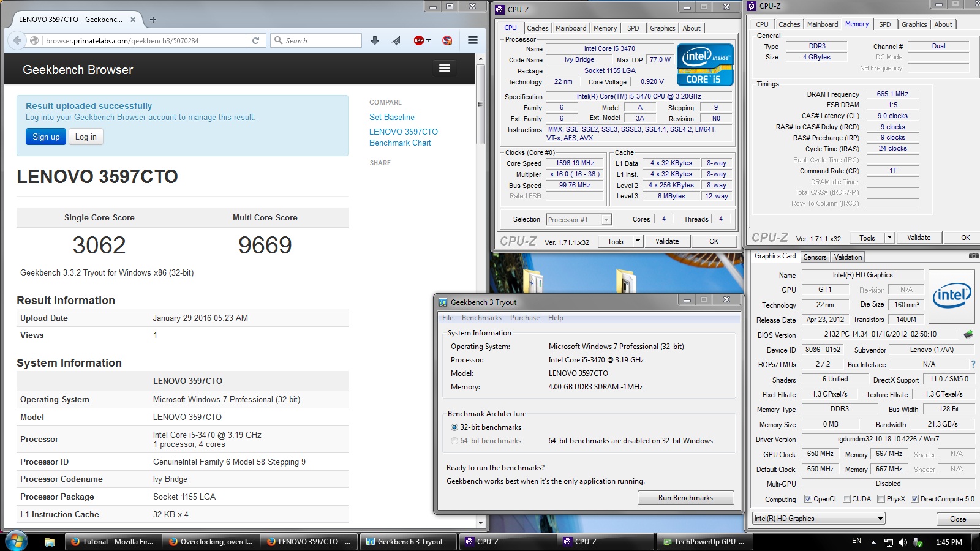Click Safely Remove Hardware tray icon
The width and height of the screenshot is (980, 551).
click(x=918, y=542)
